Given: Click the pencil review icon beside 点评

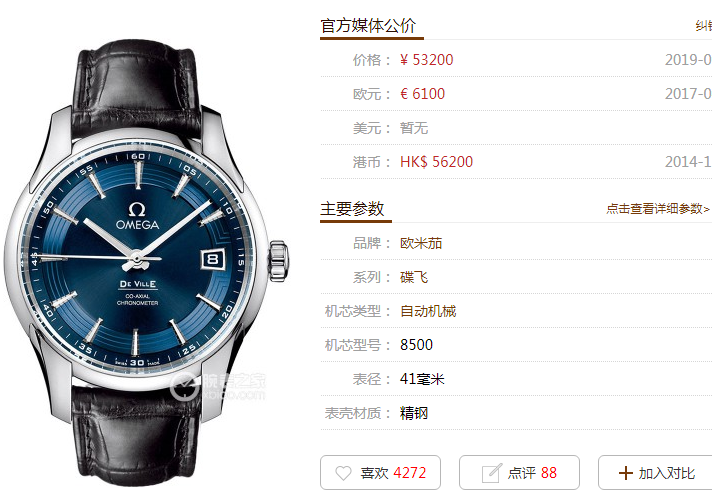Looking at the screenshot, I should pyautogui.click(x=492, y=473).
